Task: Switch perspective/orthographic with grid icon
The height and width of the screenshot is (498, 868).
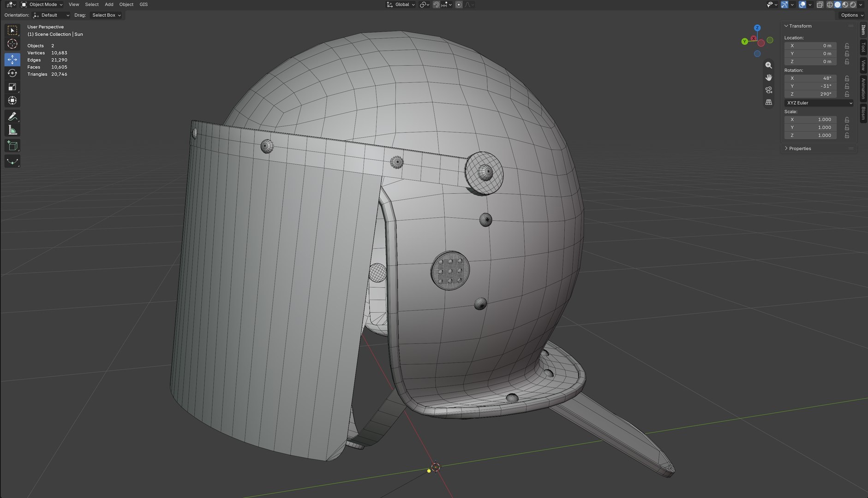Action: point(768,102)
